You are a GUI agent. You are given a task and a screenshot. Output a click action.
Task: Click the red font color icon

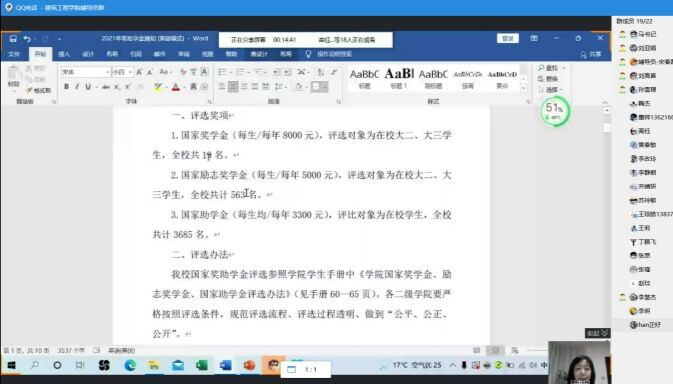click(176, 87)
